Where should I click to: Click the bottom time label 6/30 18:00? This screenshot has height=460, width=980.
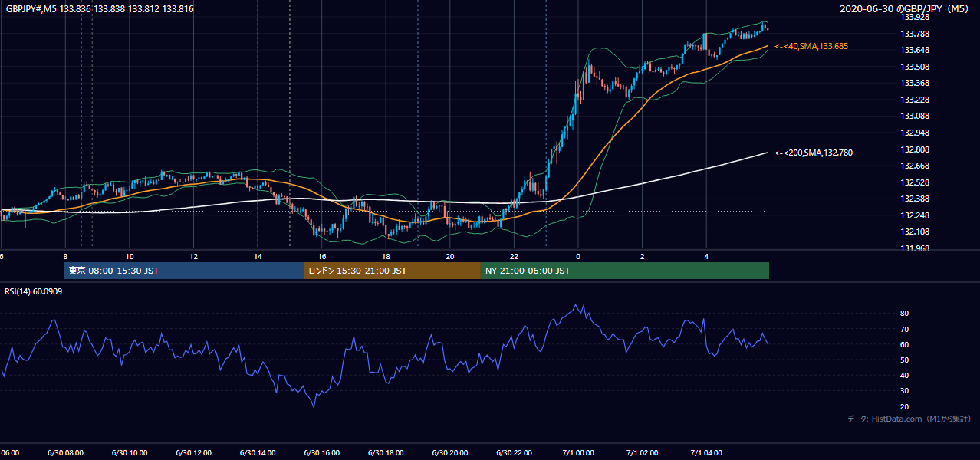(x=386, y=453)
